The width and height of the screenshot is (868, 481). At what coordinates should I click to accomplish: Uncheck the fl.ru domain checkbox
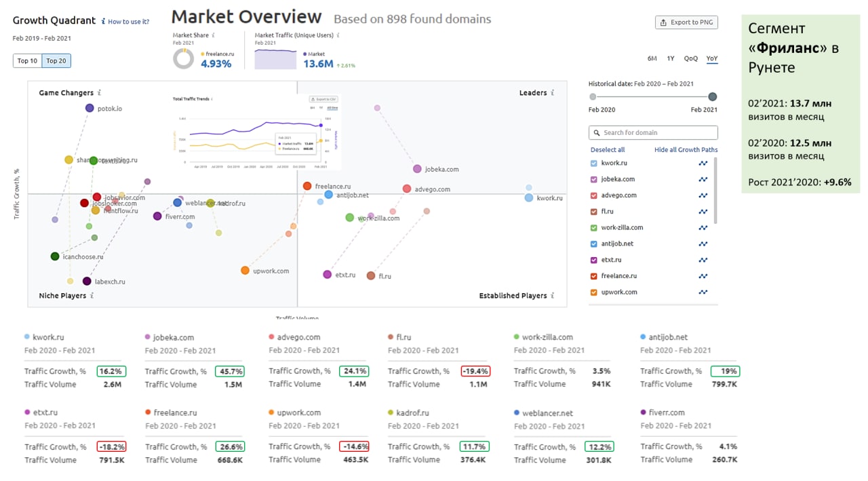594,212
